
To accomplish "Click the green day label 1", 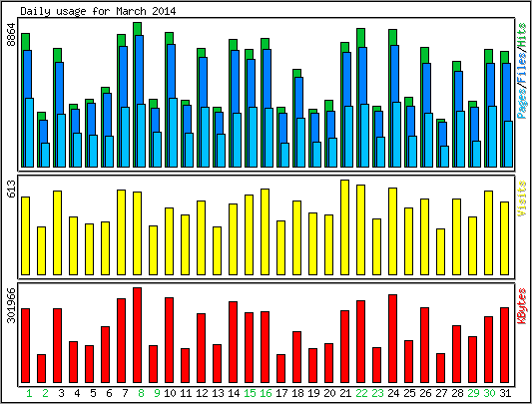I will (29, 393).
